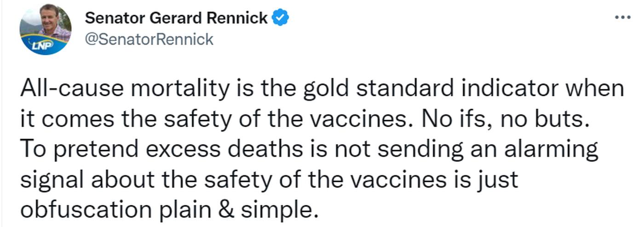Click the display name Senator Gerard Rennick

177,18
